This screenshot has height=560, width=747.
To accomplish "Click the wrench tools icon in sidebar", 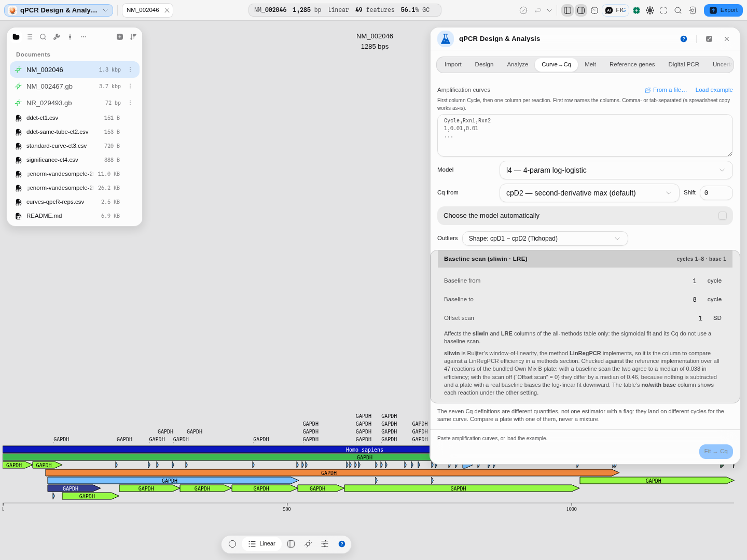I will 57,37.
